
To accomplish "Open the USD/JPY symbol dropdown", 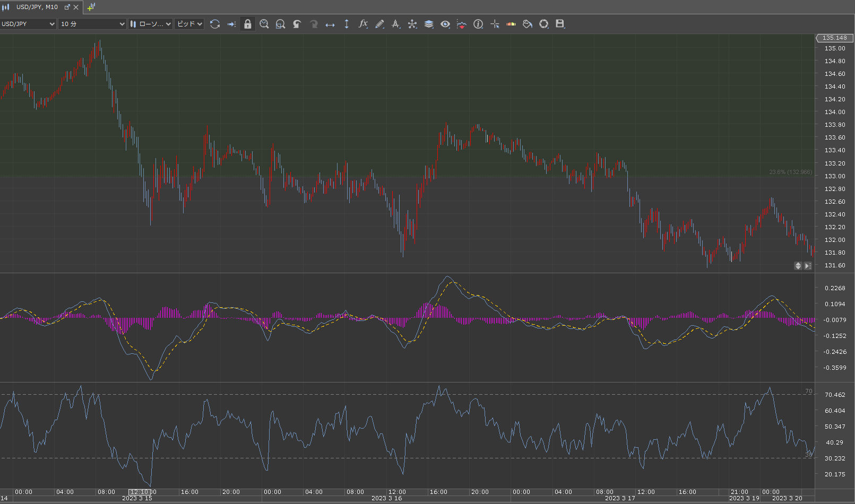I will coord(28,24).
